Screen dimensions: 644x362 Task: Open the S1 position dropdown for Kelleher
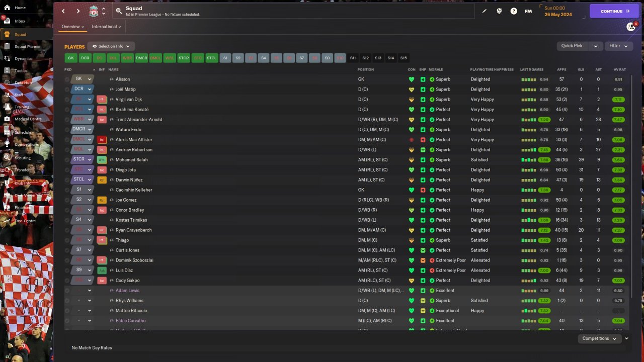[83, 190]
